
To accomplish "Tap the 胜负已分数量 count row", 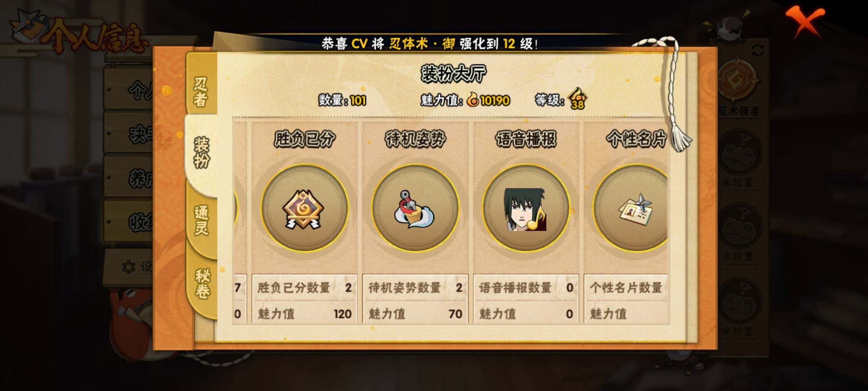I will click(305, 288).
